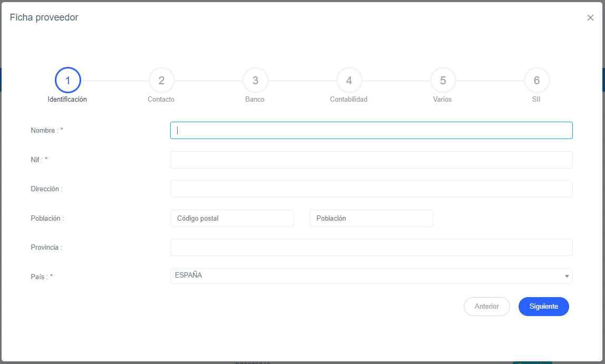Click the 'Provincia :' field label

(46, 248)
